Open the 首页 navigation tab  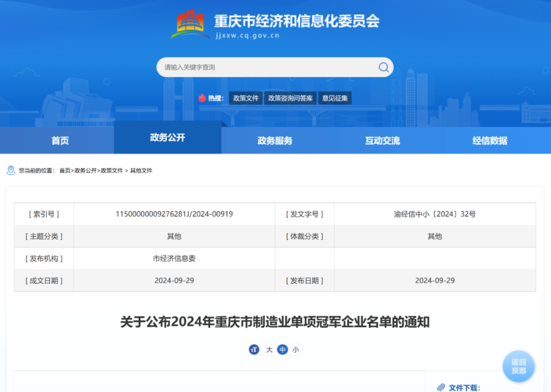tap(60, 141)
